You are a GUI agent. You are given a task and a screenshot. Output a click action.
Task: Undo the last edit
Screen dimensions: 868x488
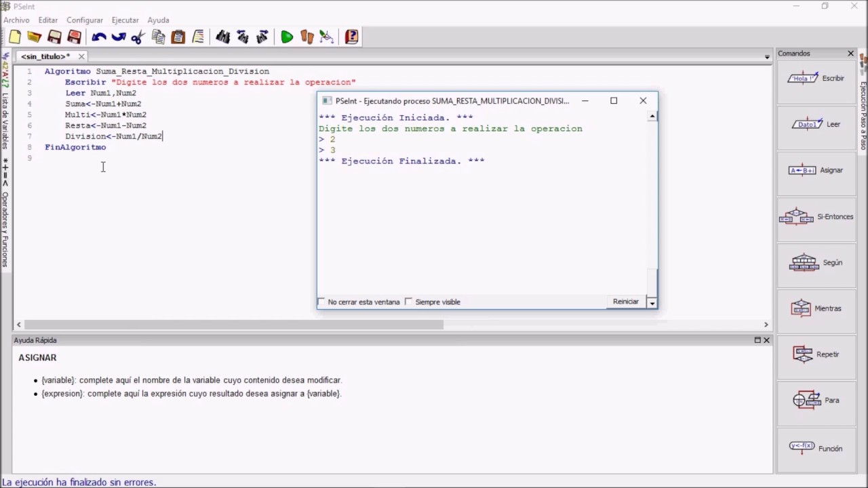pyautogui.click(x=99, y=37)
